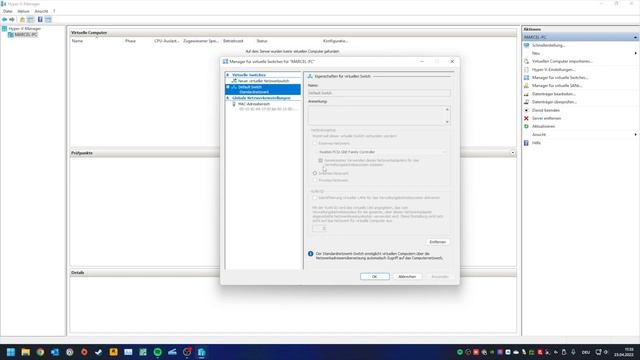The width and height of the screenshot is (640, 360).
Task: Click the Status column header
Action: 262,41
